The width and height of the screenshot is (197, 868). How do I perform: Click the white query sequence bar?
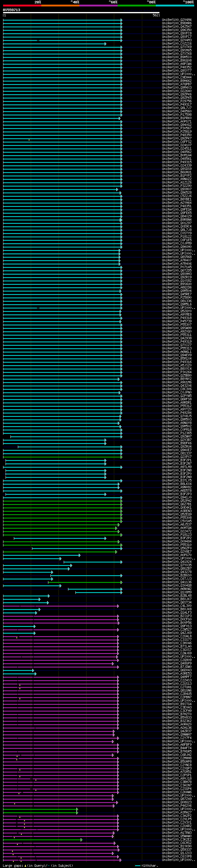81,13
